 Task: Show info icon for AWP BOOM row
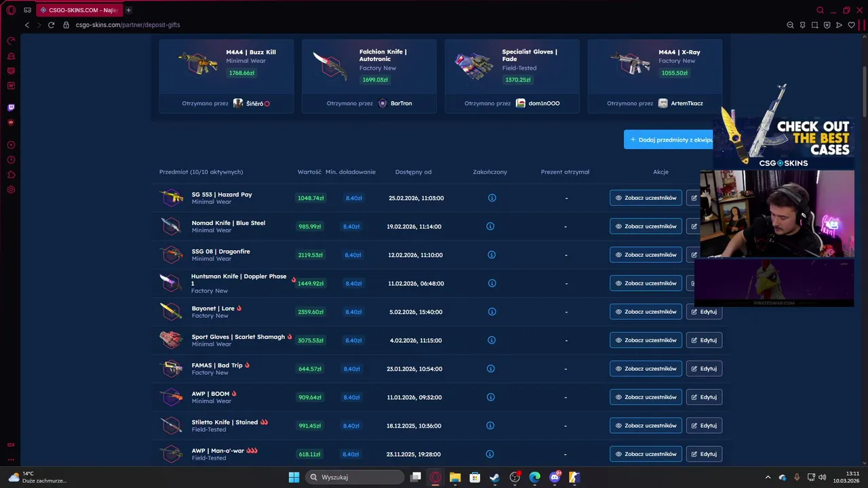[x=490, y=397]
